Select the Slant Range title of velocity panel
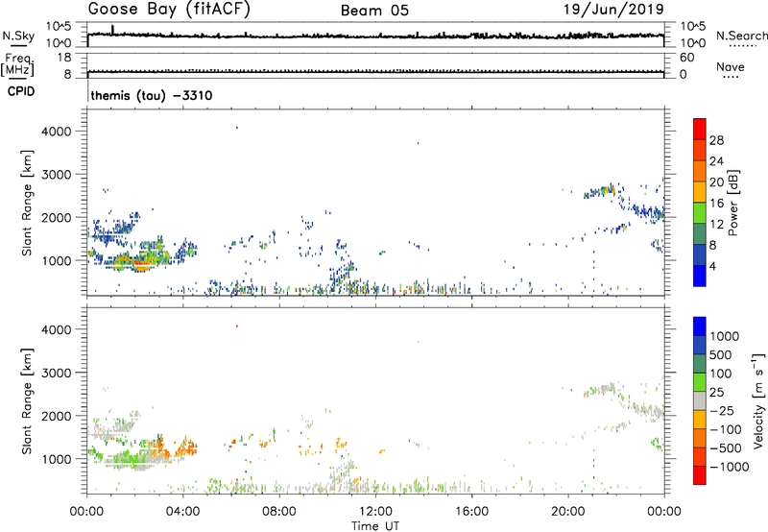This screenshot has width=768, height=532. 26,400
